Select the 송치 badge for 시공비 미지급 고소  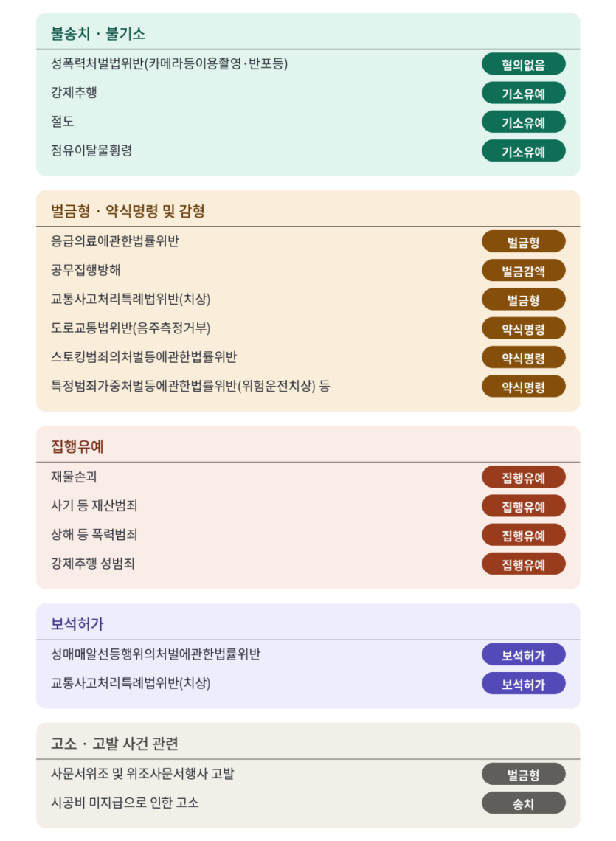[523, 803]
